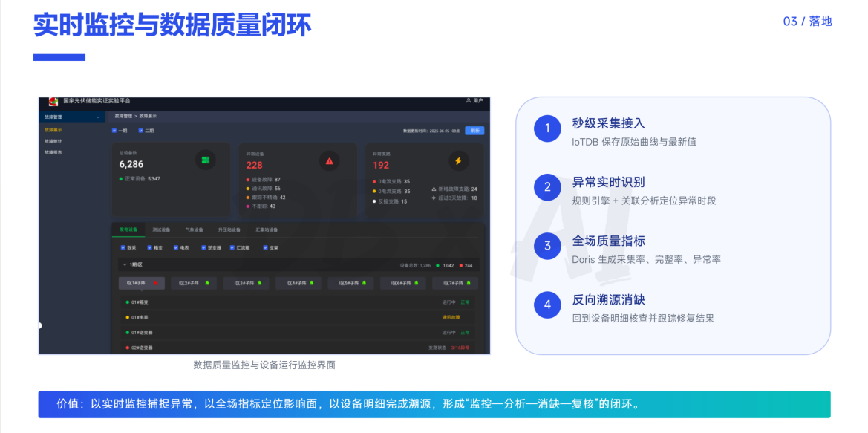
Task: Click the 3/18异常 status of 02#逆变器
Action: click(460, 348)
